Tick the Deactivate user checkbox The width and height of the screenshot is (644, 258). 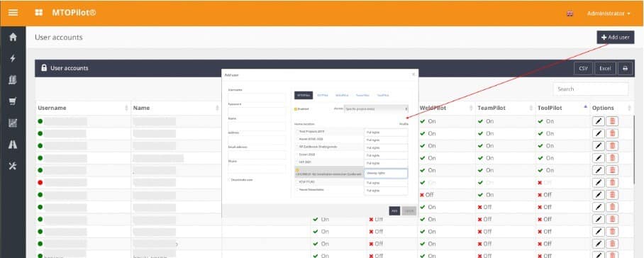pyautogui.click(x=229, y=179)
